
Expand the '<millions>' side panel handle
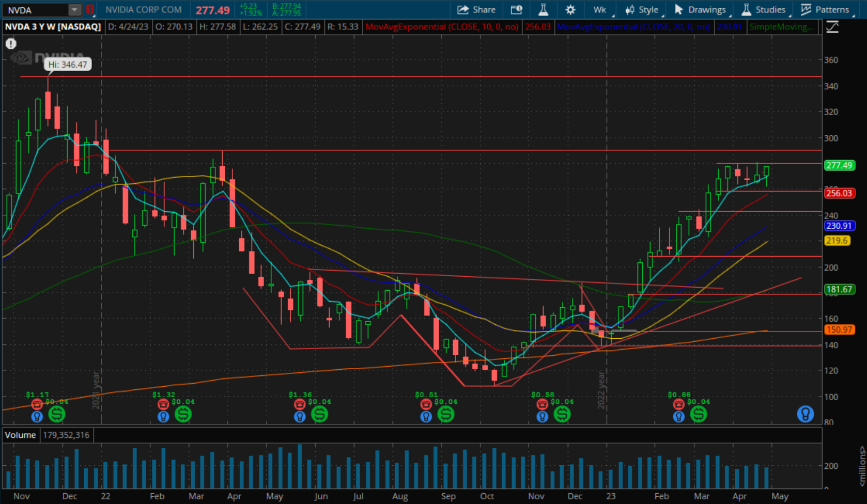(862, 466)
